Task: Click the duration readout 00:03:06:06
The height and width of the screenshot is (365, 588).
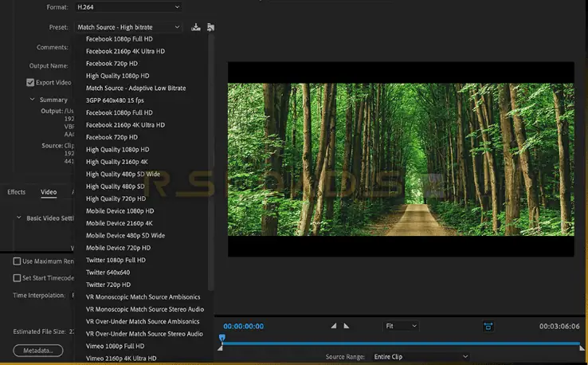Action: coord(559,327)
